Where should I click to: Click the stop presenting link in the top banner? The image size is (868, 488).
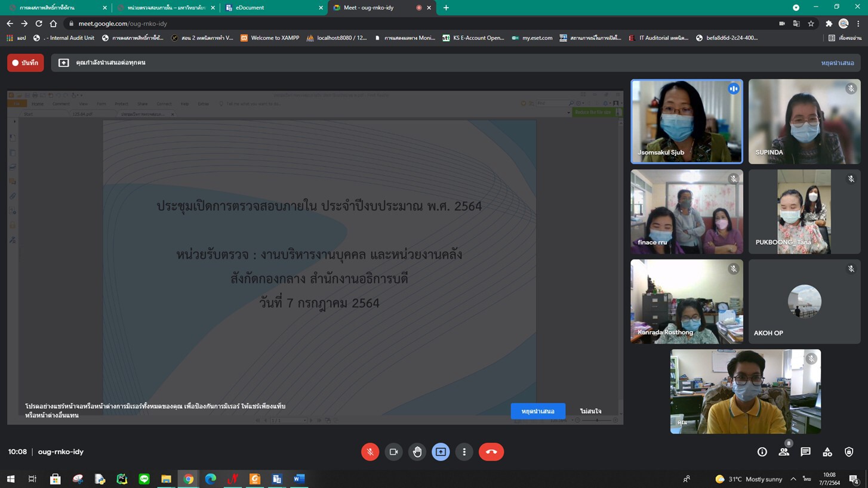pos(837,63)
